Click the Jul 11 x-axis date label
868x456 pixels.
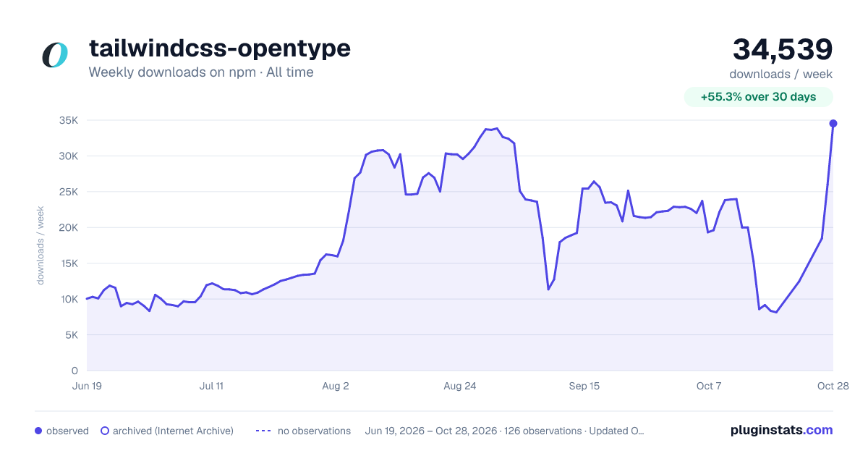pyautogui.click(x=211, y=387)
